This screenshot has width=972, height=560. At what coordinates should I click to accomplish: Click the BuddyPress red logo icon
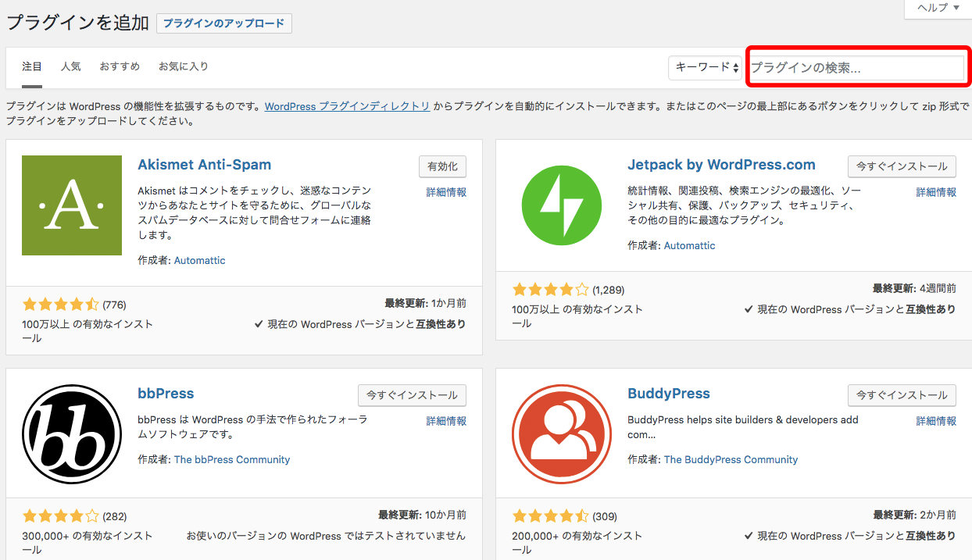562,433
